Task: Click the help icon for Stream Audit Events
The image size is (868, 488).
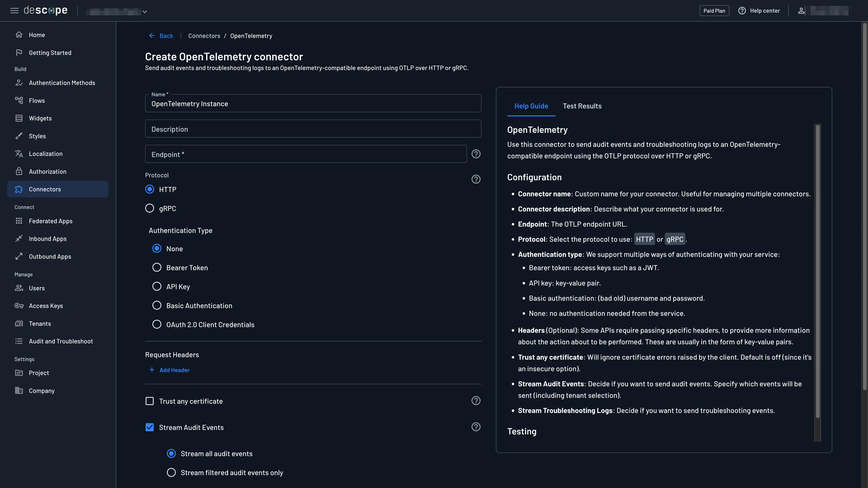Action: (x=476, y=427)
